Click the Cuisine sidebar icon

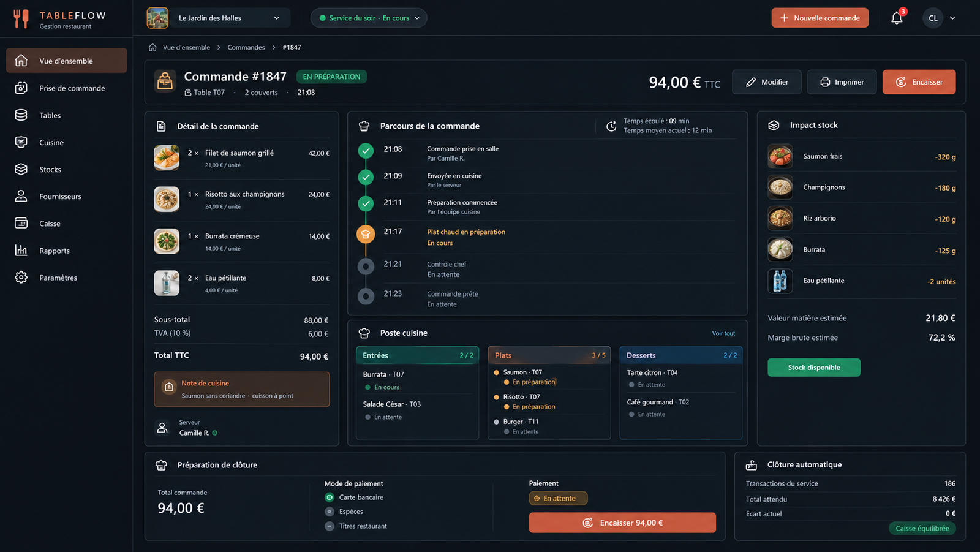21,142
